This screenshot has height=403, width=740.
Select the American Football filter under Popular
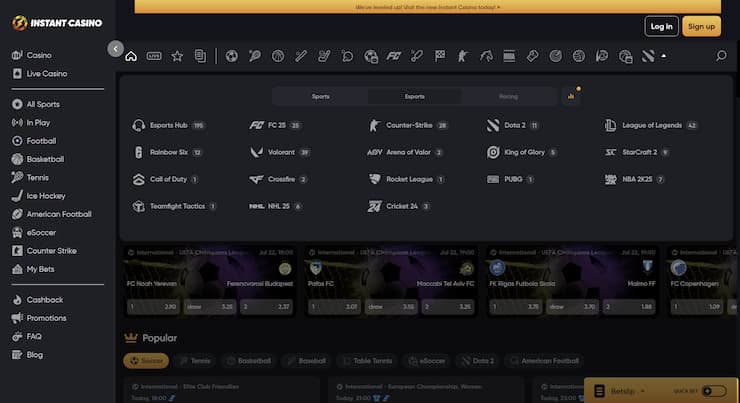(x=544, y=361)
